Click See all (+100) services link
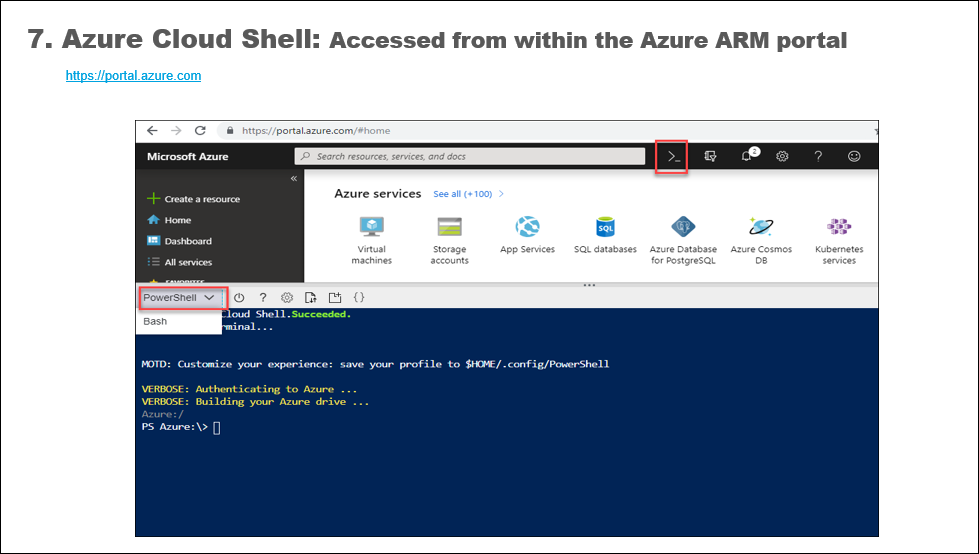The image size is (979, 554). (x=468, y=194)
